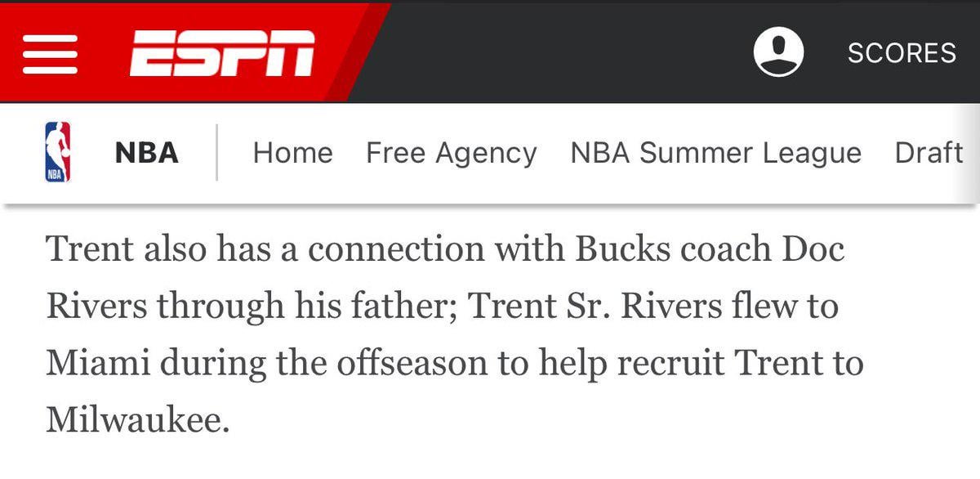Select the Draft tab

click(x=929, y=153)
